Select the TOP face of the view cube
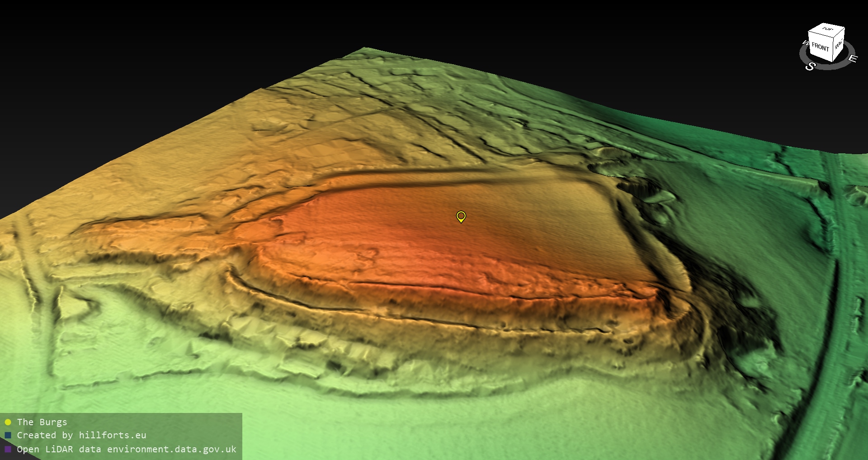The height and width of the screenshot is (460, 868). [x=827, y=29]
